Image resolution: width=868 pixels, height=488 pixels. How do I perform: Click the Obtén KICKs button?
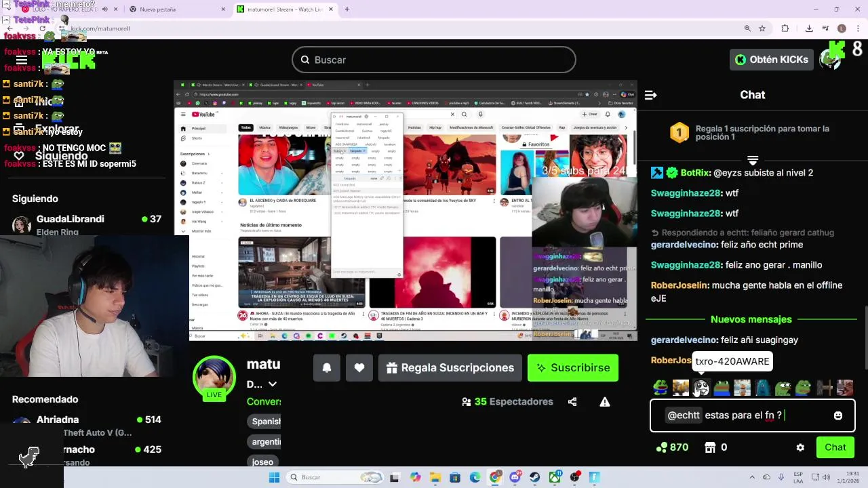coord(772,60)
